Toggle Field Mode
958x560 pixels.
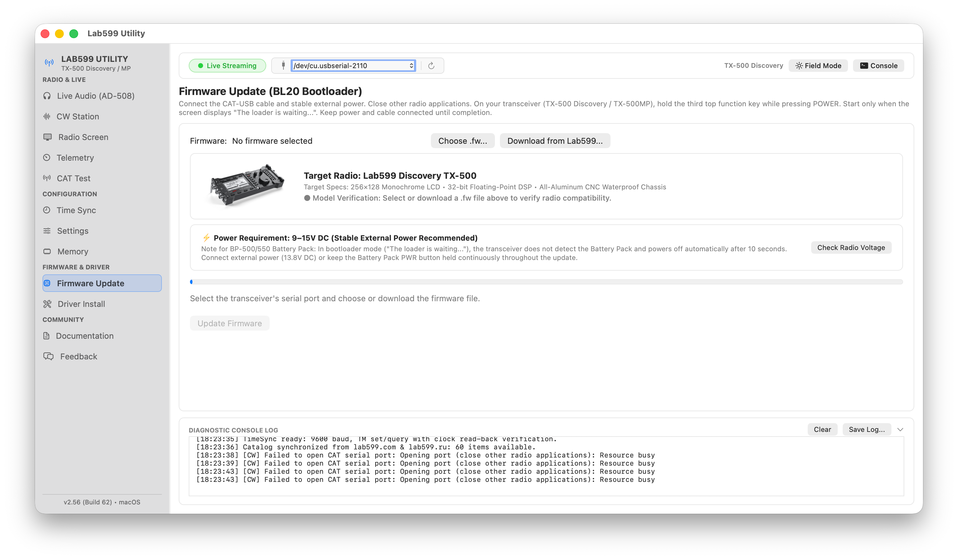[818, 66]
